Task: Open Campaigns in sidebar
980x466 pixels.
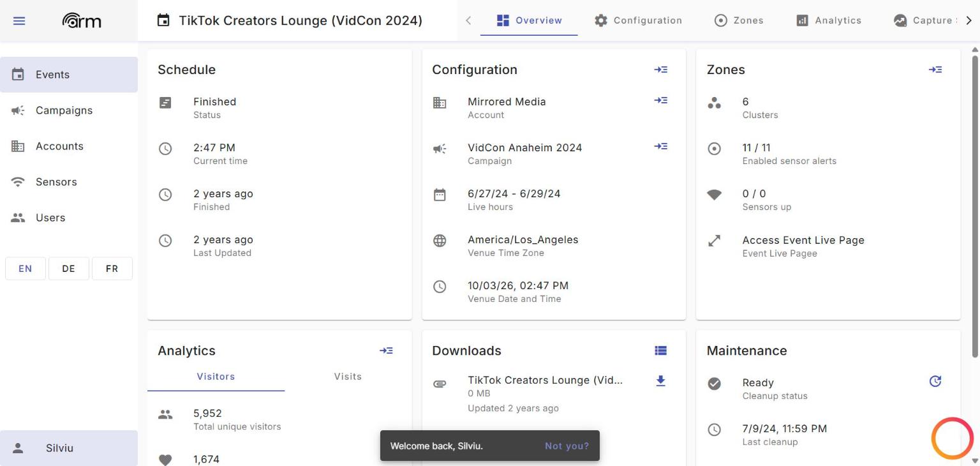Action: (x=69, y=110)
